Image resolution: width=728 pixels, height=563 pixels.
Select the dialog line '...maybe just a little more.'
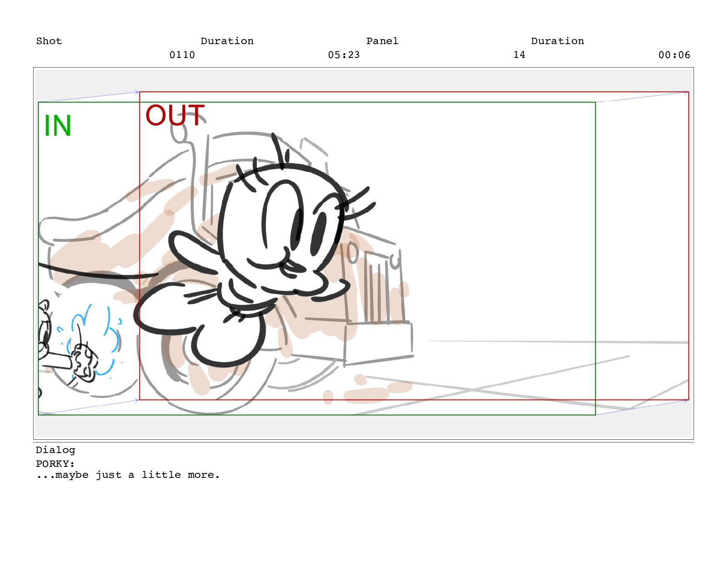[128, 475]
